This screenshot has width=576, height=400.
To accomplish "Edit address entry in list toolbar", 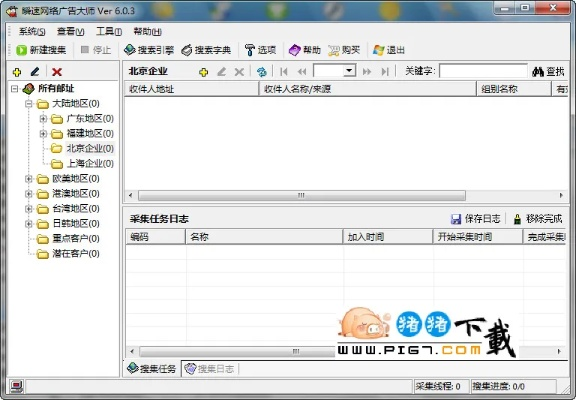I will point(222,72).
